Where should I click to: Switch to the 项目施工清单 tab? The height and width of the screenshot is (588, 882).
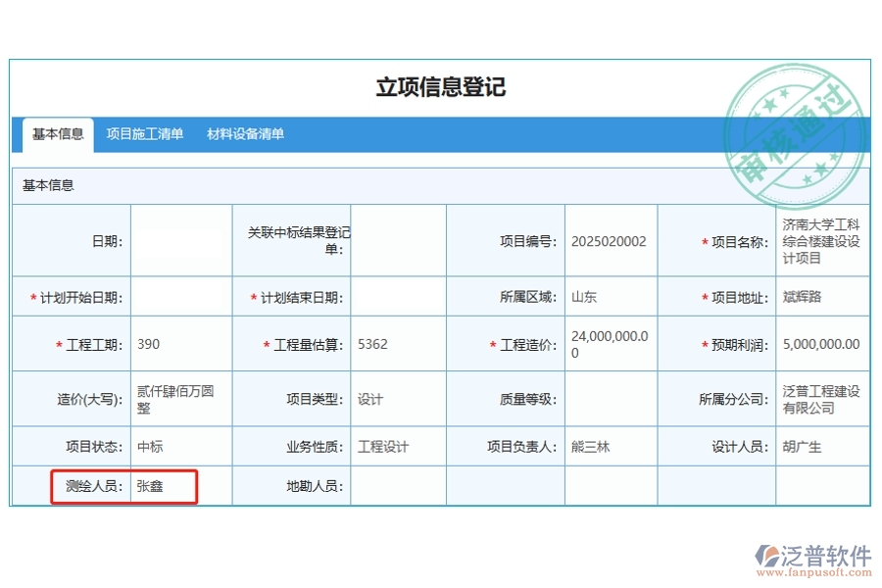pos(144,133)
